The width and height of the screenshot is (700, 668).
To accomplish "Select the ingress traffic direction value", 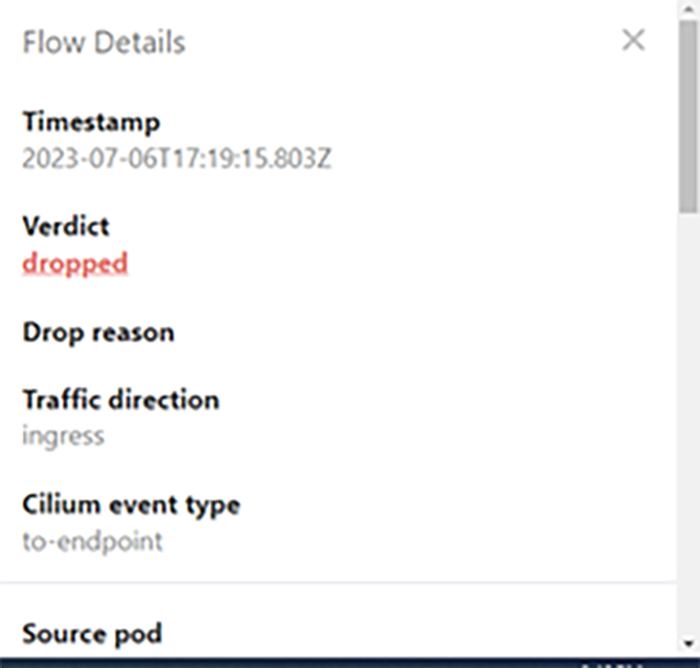I will pos(63,436).
